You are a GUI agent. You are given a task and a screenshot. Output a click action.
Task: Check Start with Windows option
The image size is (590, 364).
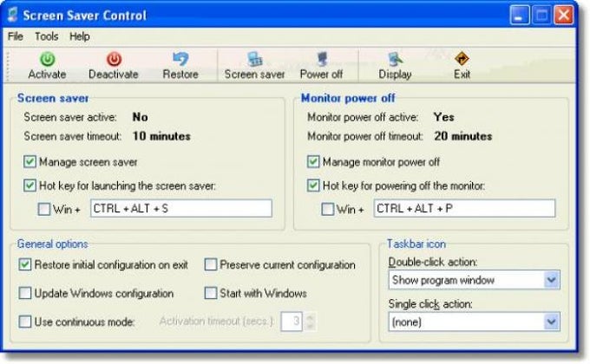[x=211, y=293]
